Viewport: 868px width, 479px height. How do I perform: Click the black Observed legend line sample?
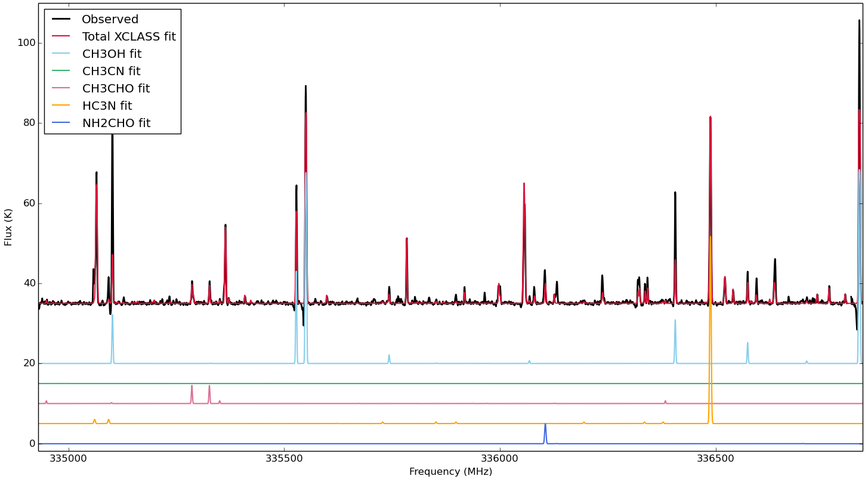tap(61, 19)
